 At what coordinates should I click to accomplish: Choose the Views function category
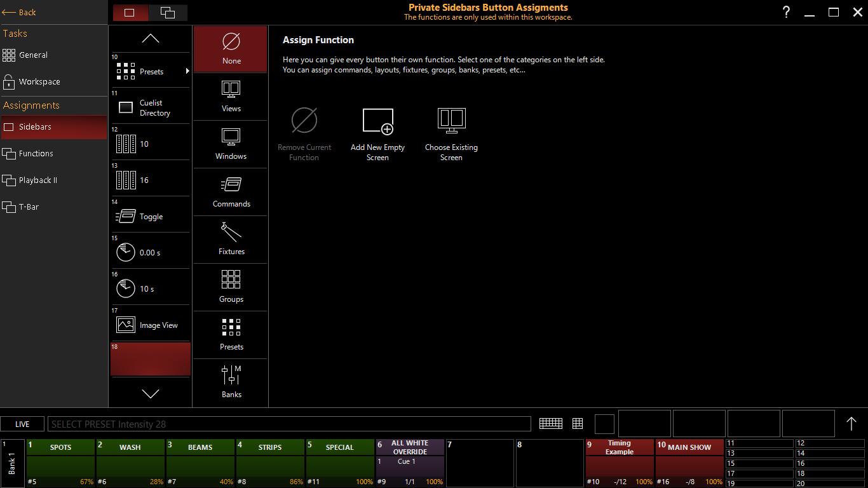point(231,97)
